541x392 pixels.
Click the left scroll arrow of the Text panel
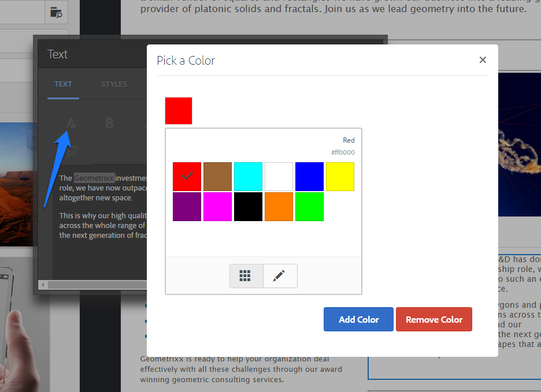coord(43,285)
